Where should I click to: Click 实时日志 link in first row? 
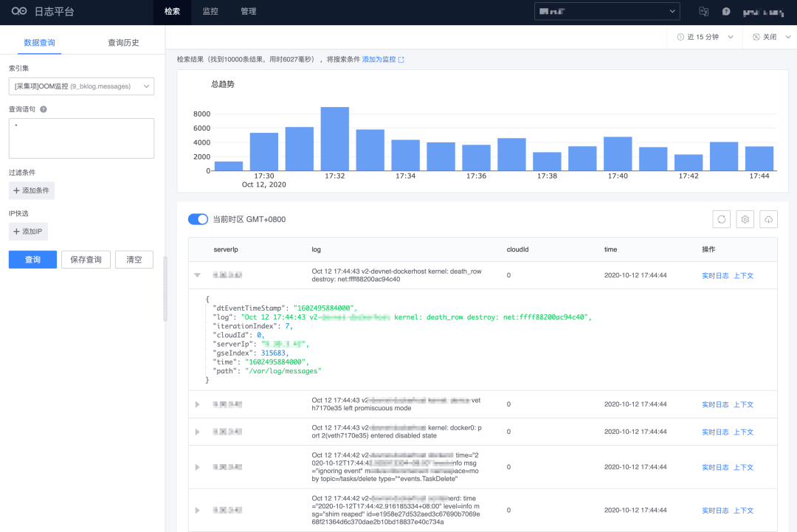tap(714, 275)
